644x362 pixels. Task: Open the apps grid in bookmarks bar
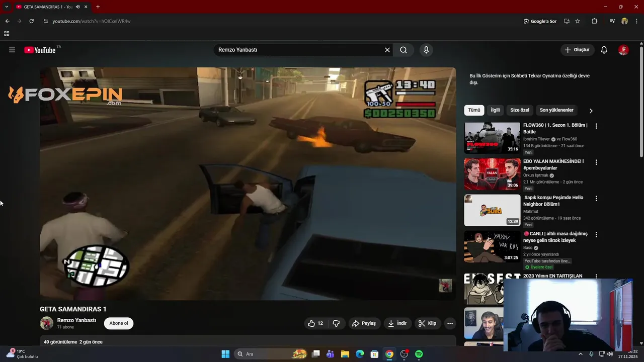7,34
